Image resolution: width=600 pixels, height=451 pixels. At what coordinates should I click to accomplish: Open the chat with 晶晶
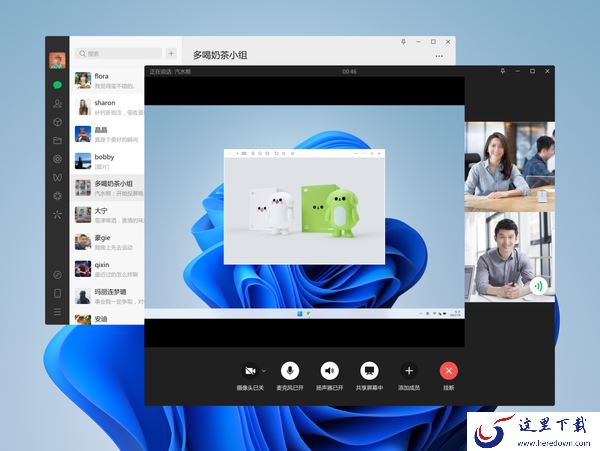[x=109, y=134]
